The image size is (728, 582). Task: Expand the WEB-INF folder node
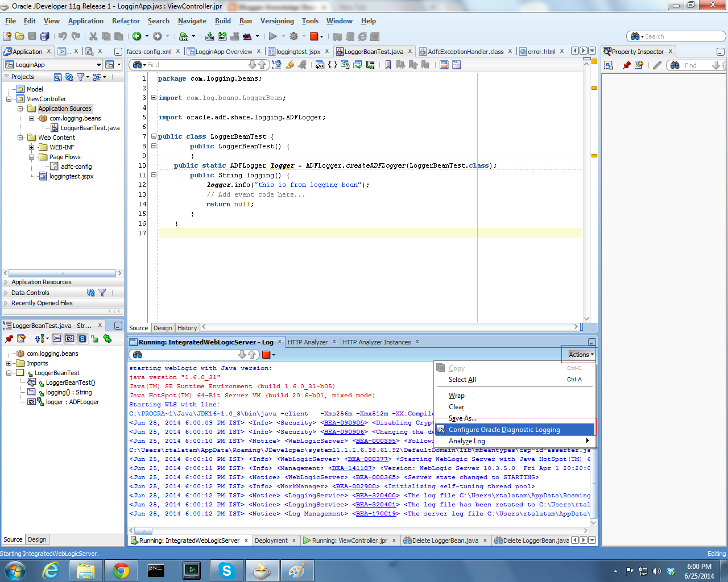coord(32,147)
